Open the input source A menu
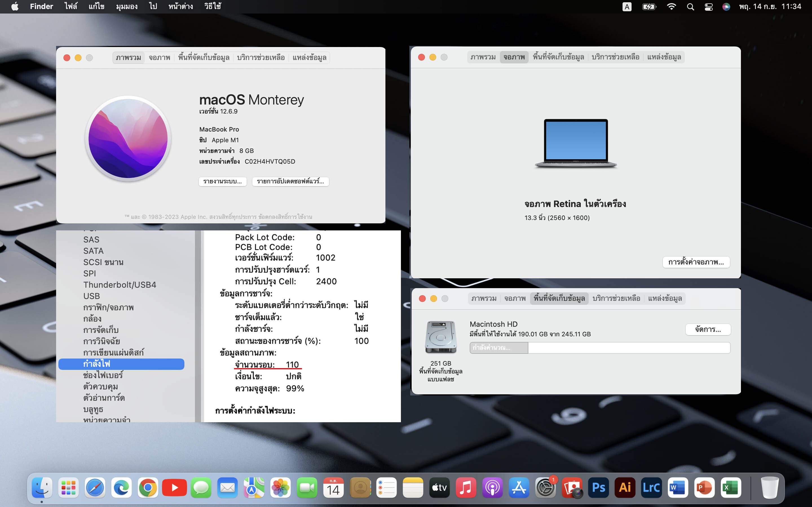Image resolution: width=812 pixels, height=507 pixels. pyautogui.click(x=627, y=7)
